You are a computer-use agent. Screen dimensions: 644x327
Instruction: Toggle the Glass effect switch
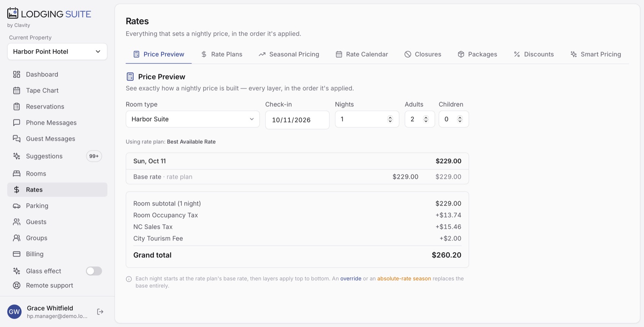coord(94,271)
